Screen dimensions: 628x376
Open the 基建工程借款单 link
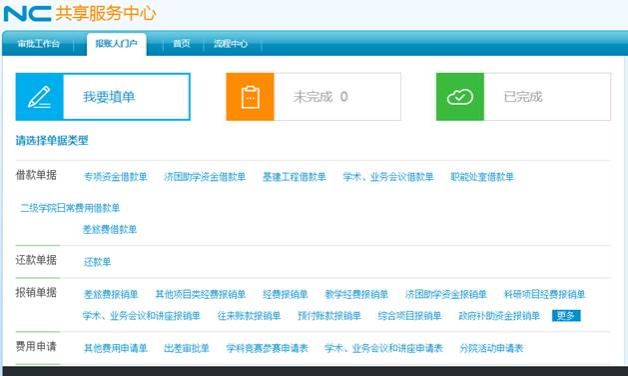point(294,177)
